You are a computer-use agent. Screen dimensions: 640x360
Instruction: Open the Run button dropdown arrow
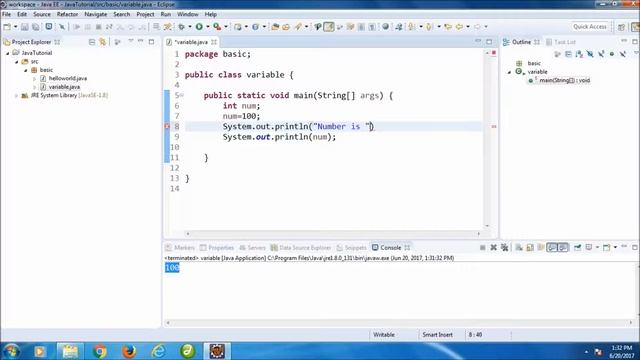(x=208, y=27)
